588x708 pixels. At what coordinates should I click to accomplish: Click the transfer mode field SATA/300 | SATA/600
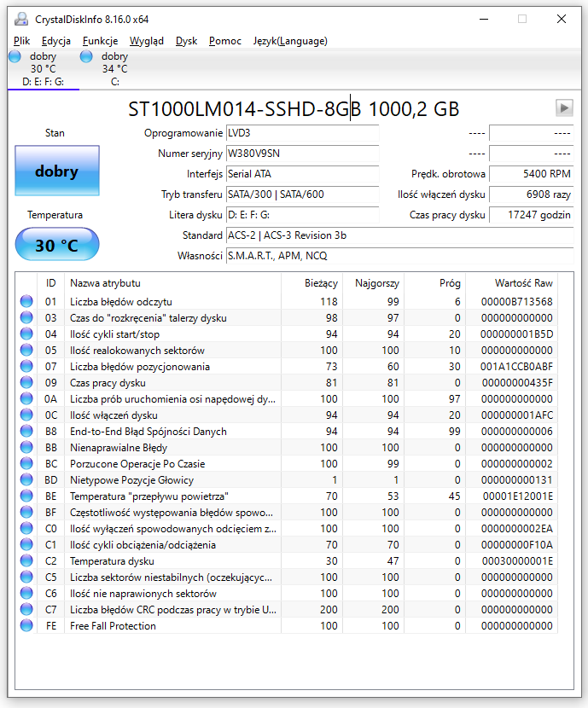pos(302,194)
